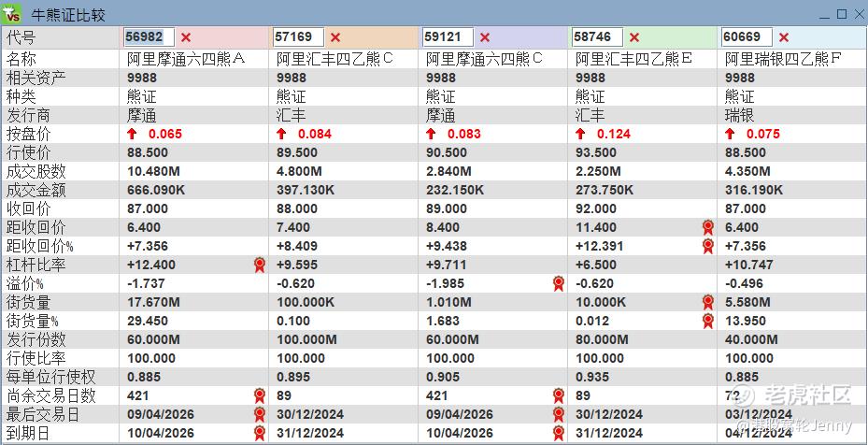This screenshot has height=445, width=868.
Task: Click outstanding quantity 5.580M
Action: (x=747, y=302)
